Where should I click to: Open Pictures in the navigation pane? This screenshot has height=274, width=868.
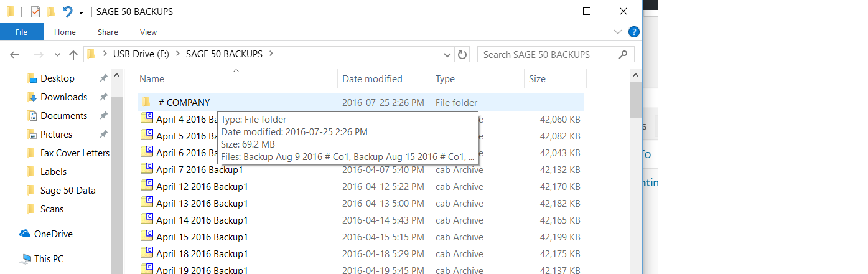coord(56,135)
